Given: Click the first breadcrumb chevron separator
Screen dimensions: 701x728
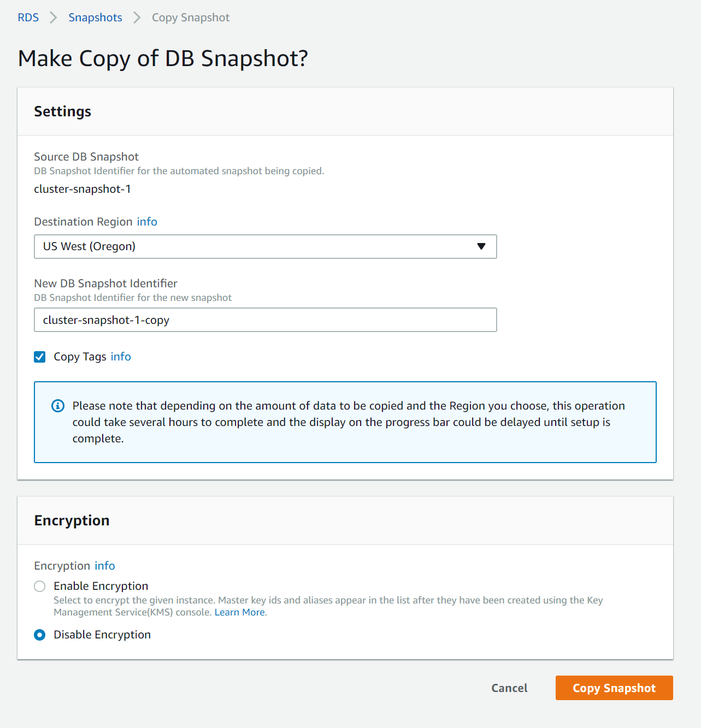Looking at the screenshot, I should pyautogui.click(x=54, y=17).
